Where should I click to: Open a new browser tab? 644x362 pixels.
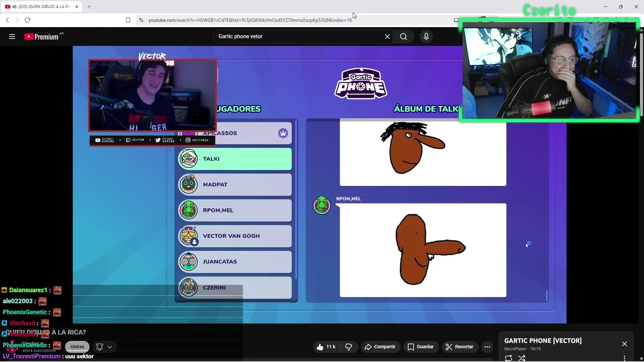(x=89, y=7)
